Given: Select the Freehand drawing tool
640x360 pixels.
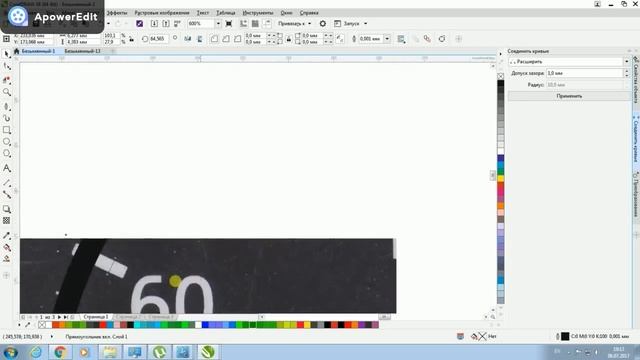Looking at the screenshot, I should click(x=7, y=107).
